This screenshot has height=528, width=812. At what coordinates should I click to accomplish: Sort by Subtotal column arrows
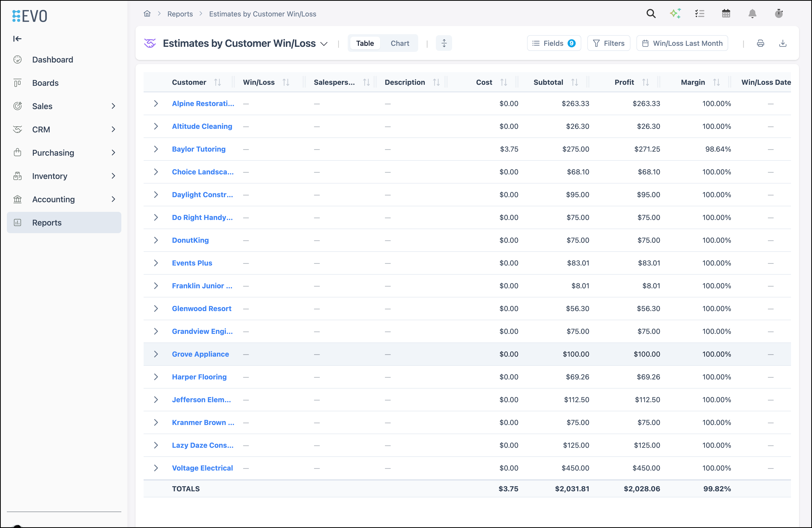pos(574,82)
